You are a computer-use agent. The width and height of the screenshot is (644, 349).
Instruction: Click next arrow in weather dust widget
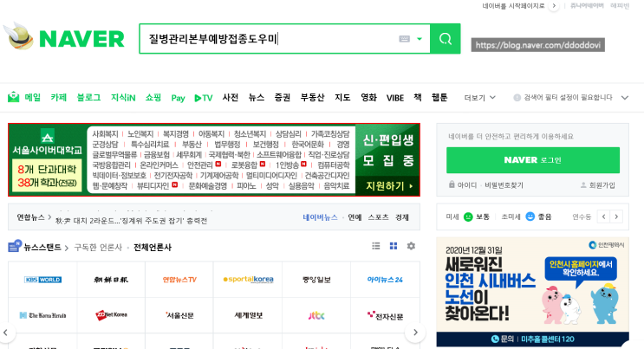(x=616, y=217)
